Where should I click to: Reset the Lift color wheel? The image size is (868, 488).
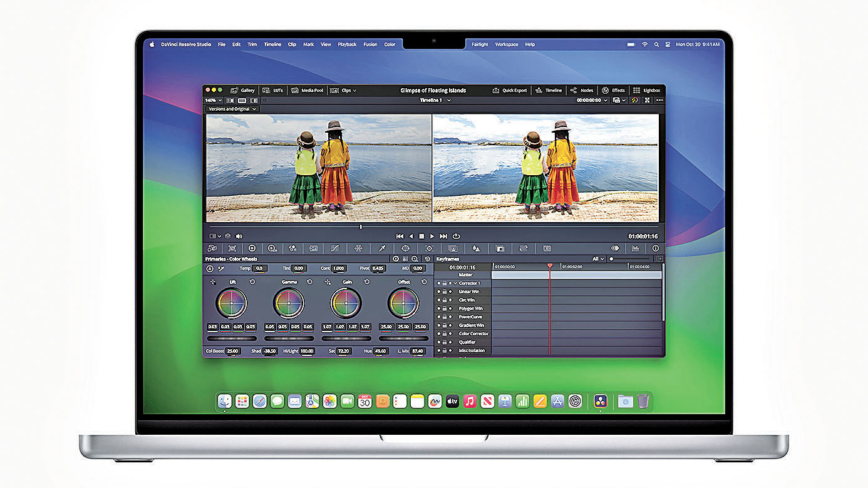click(x=252, y=282)
